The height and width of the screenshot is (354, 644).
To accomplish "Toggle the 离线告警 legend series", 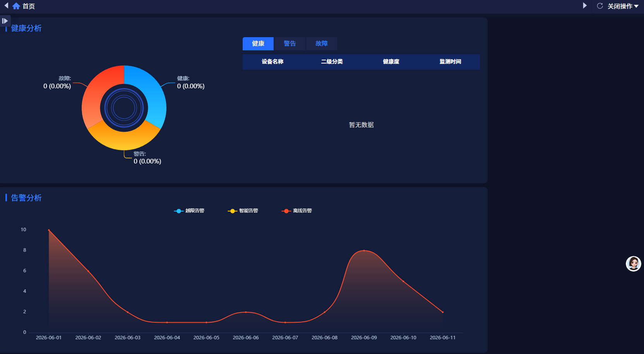I will tap(297, 211).
